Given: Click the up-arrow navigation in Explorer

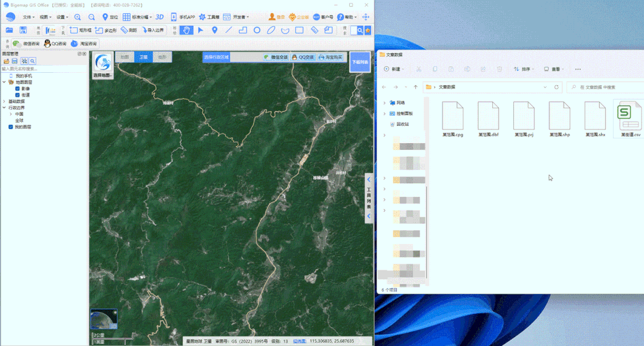Looking at the screenshot, I should [415, 87].
